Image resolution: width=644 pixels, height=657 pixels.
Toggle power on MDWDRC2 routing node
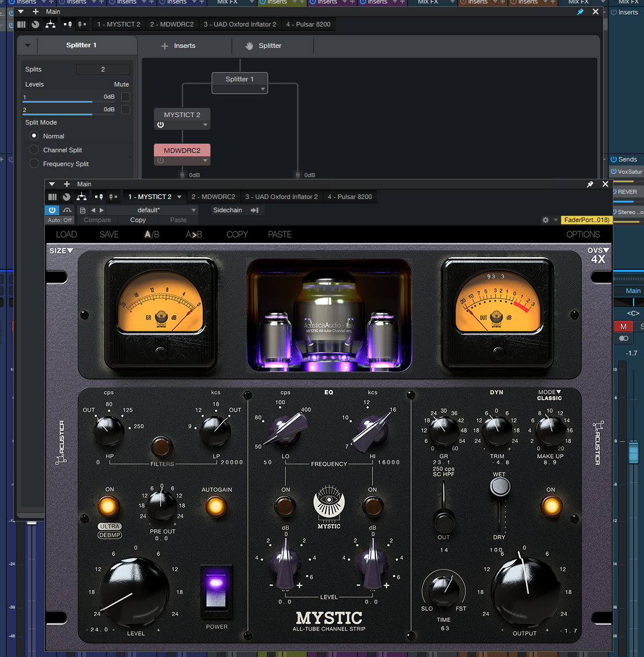pyautogui.click(x=160, y=160)
